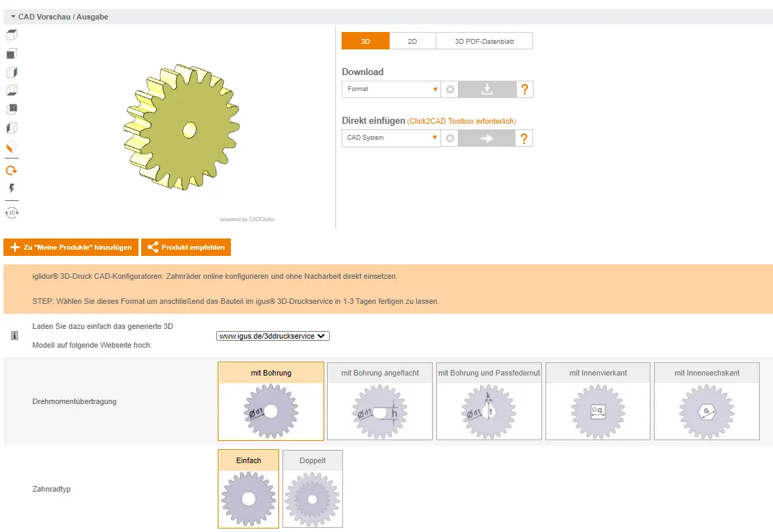Click Zu "Meine Produkte" hinzufügen button
Viewport: 773px width, 532px height.
coord(70,248)
